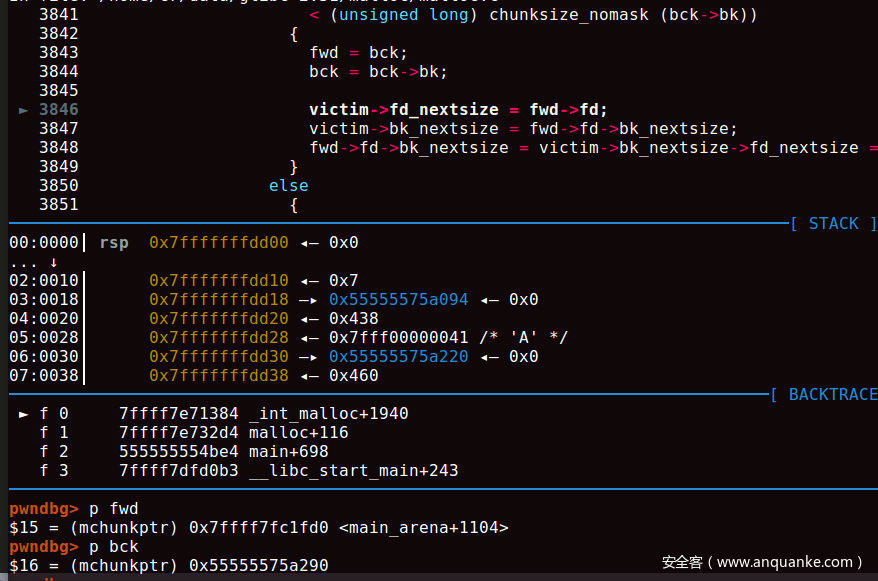This screenshot has height=581, width=878.
Task: Open the www.anquanke.com watermark link
Action: pyautogui.click(x=789, y=562)
